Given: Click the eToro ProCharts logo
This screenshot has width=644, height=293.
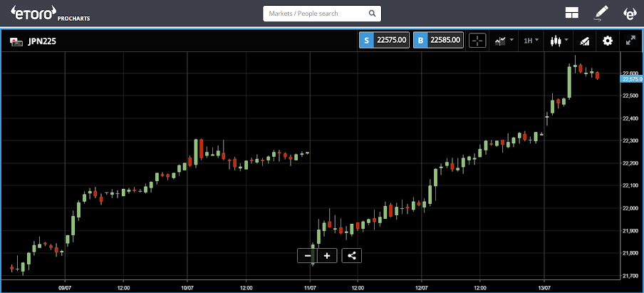Looking at the screenshot, I should (x=50, y=14).
